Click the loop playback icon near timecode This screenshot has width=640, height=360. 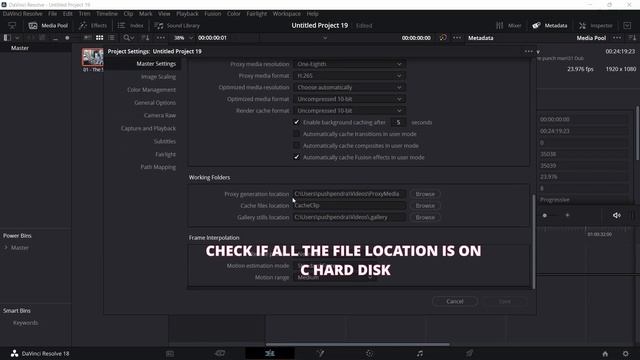click(443, 38)
